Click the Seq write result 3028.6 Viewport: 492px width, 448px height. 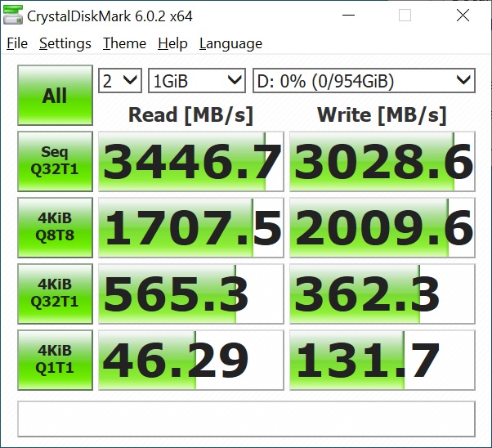[382, 161]
